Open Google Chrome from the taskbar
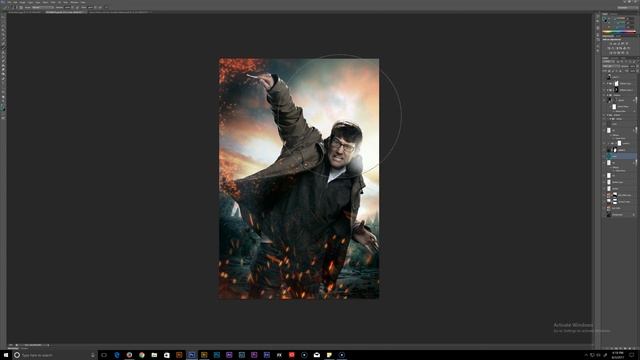 coord(142,355)
